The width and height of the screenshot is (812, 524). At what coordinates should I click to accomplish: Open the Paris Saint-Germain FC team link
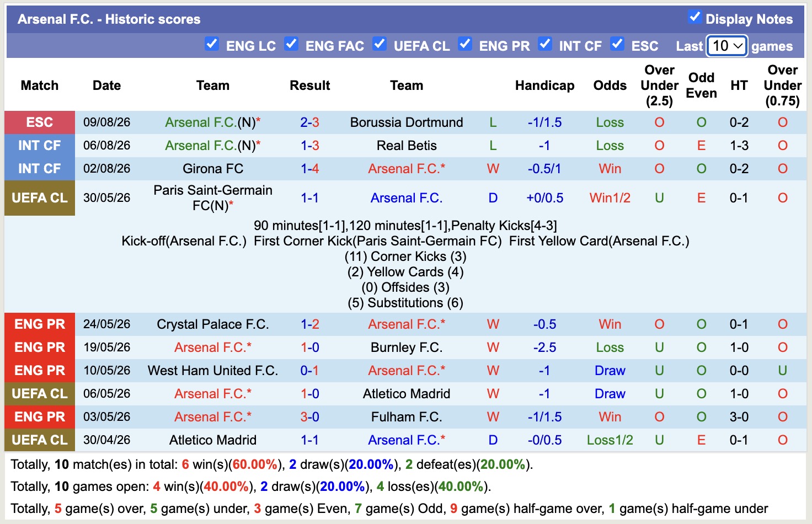click(213, 198)
